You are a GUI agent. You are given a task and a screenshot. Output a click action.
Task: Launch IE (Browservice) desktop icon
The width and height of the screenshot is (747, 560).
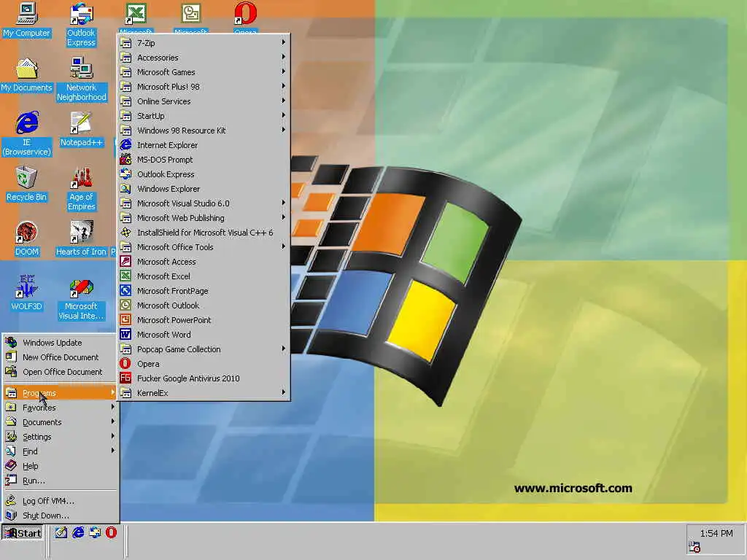[27, 134]
